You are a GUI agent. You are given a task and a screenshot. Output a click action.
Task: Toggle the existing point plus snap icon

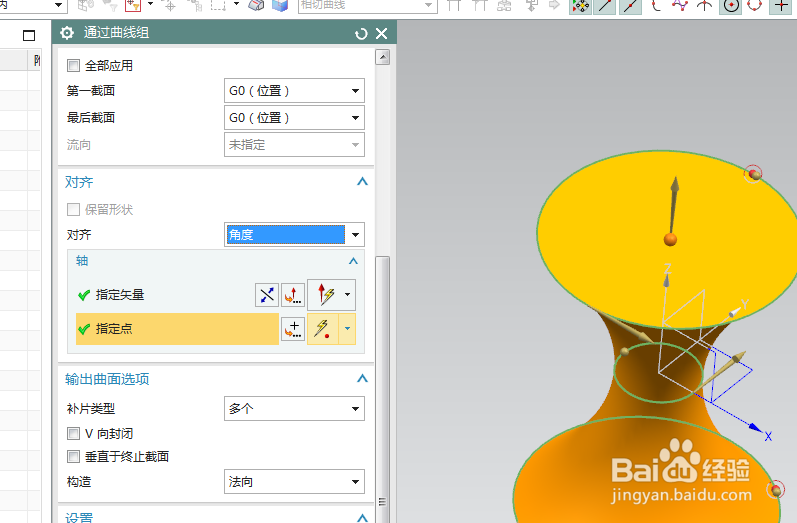pyautogui.click(x=781, y=6)
